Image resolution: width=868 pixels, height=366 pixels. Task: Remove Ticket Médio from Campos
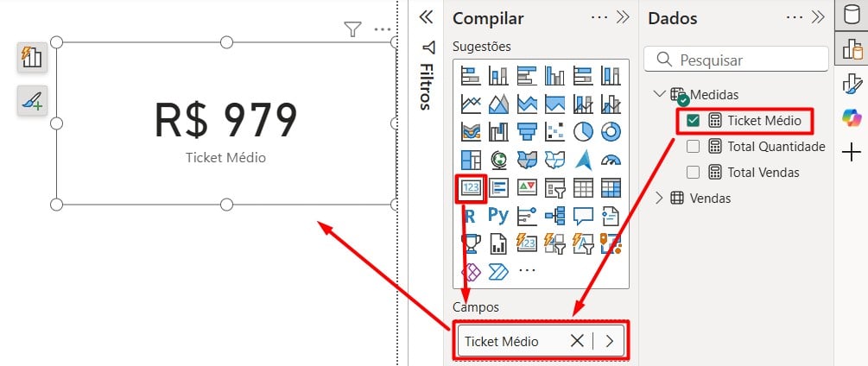[577, 341]
